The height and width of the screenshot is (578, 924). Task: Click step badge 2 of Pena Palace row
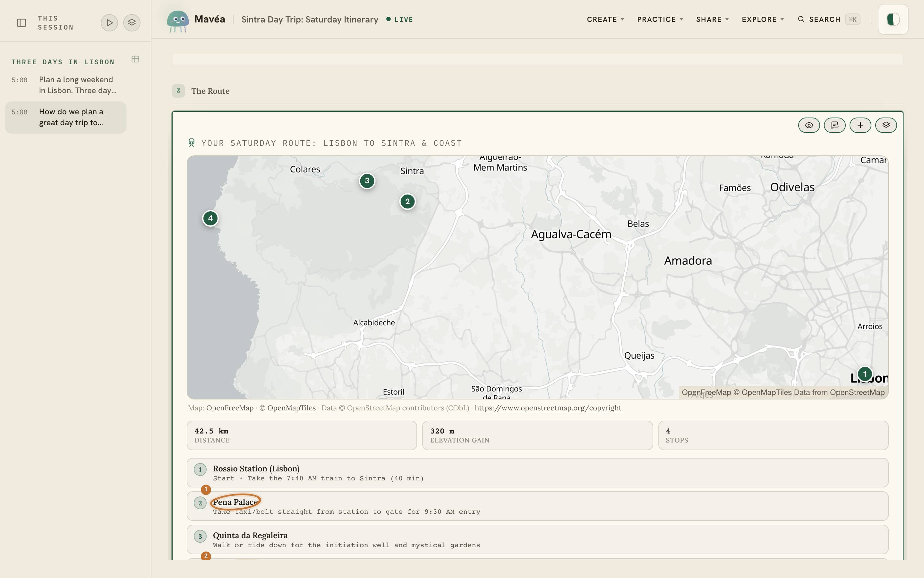(200, 503)
